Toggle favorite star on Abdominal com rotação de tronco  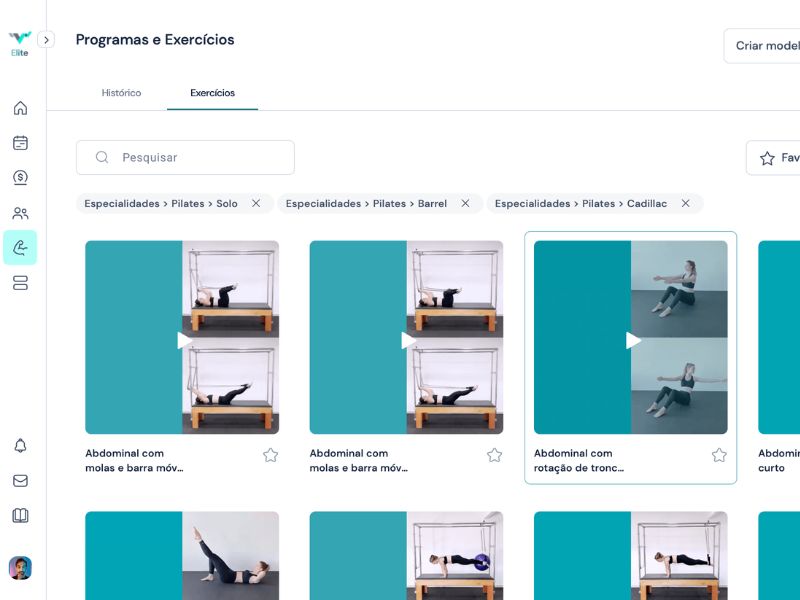click(719, 455)
